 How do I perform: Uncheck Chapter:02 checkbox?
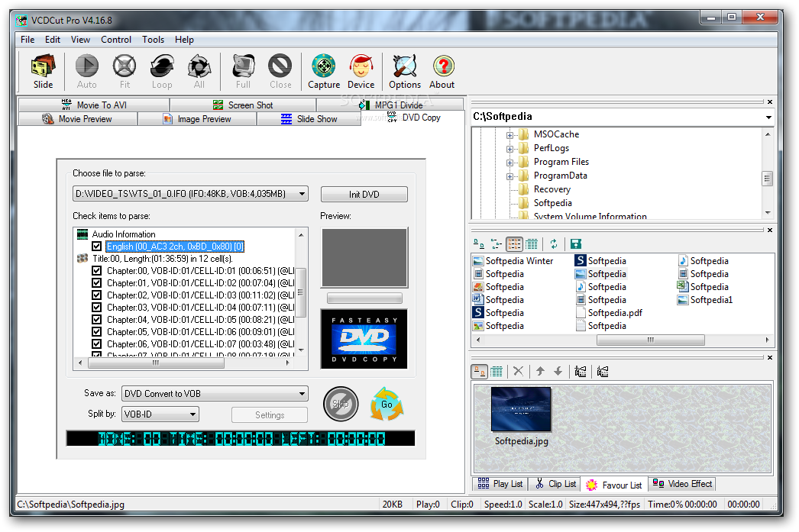pos(96,295)
